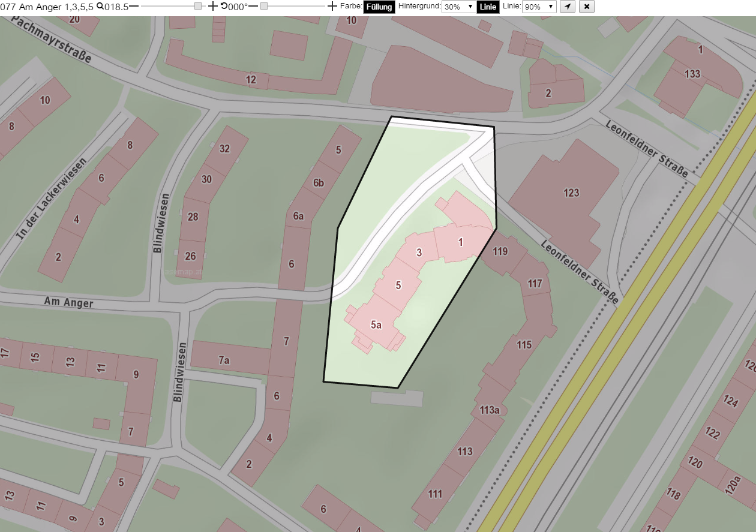Open the Hintergrund 30% dropdown
The image size is (756, 532).
458,7
